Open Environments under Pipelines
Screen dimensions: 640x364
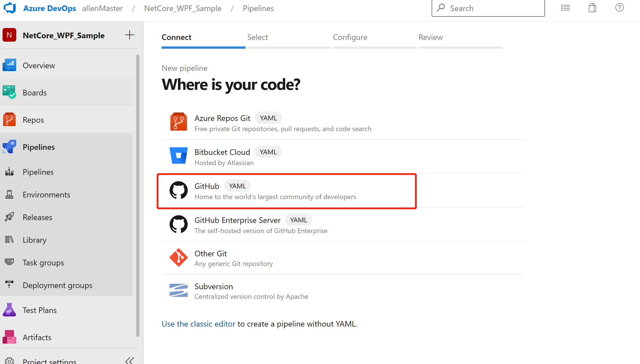[x=46, y=195]
